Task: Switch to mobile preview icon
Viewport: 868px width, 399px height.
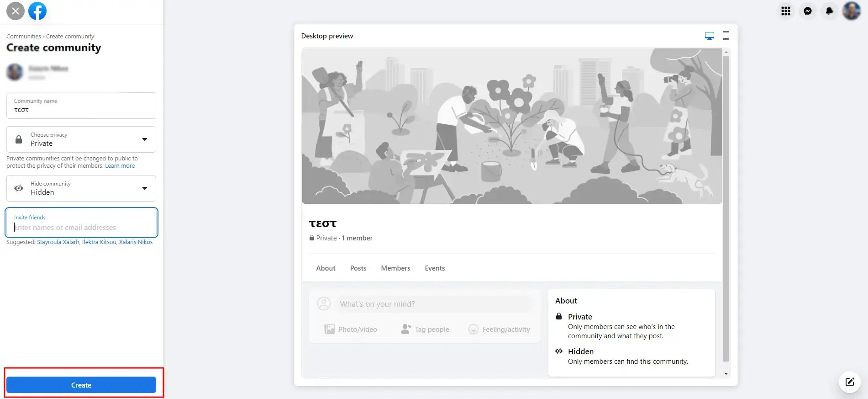Action: [x=726, y=36]
